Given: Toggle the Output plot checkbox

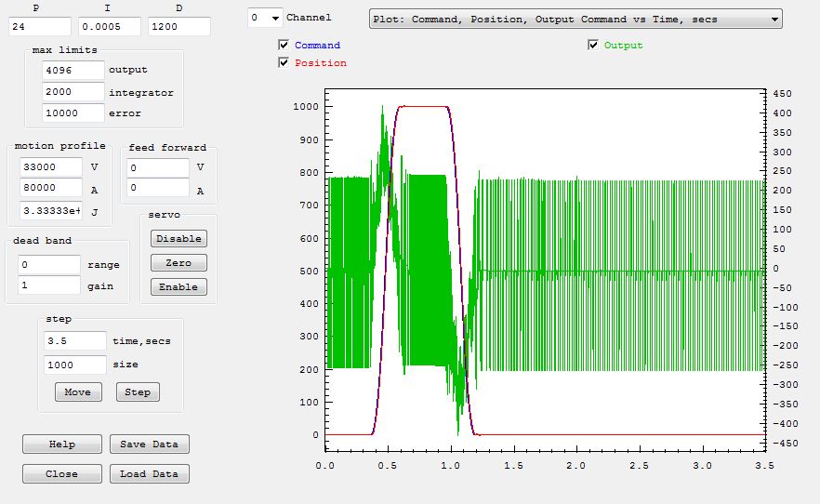Looking at the screenshot, I should click(x=593, y=46).
